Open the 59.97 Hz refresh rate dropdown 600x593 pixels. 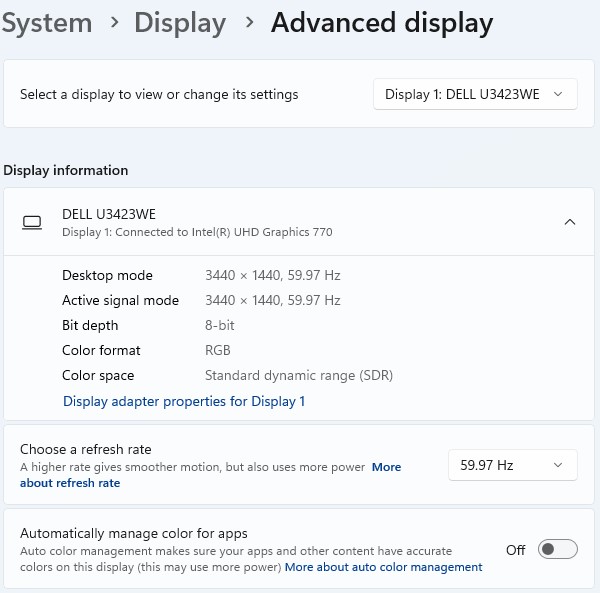click(x=512, y=465)
